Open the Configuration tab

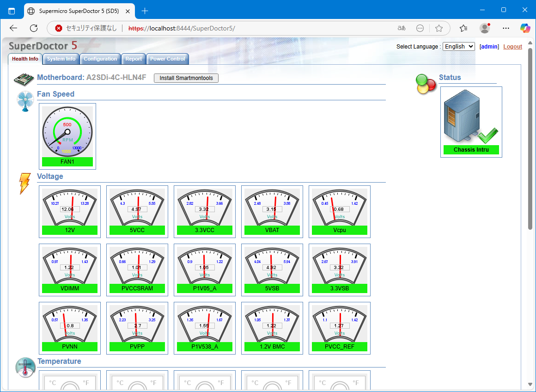point(100,59)
